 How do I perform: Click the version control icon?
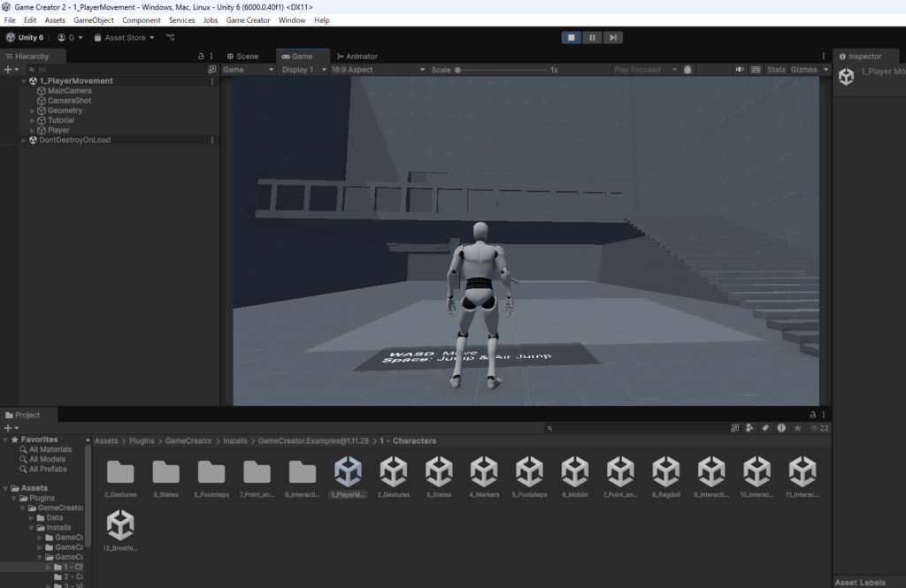coord(171,37)
